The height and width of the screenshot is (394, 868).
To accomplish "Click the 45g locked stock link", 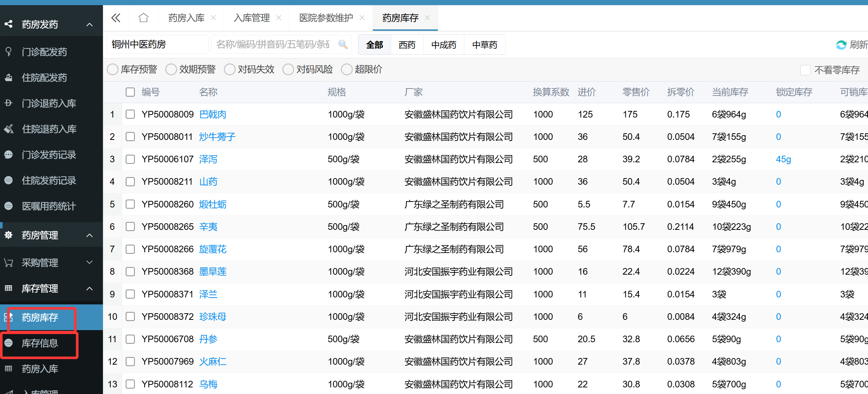I will (x=783, y=159).
